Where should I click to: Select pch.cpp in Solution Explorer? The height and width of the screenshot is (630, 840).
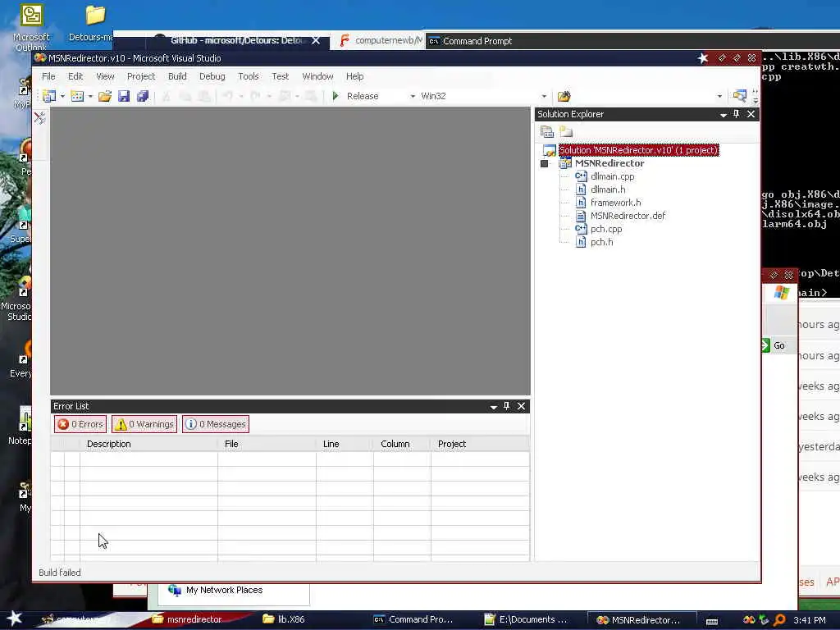pos(606,229)
